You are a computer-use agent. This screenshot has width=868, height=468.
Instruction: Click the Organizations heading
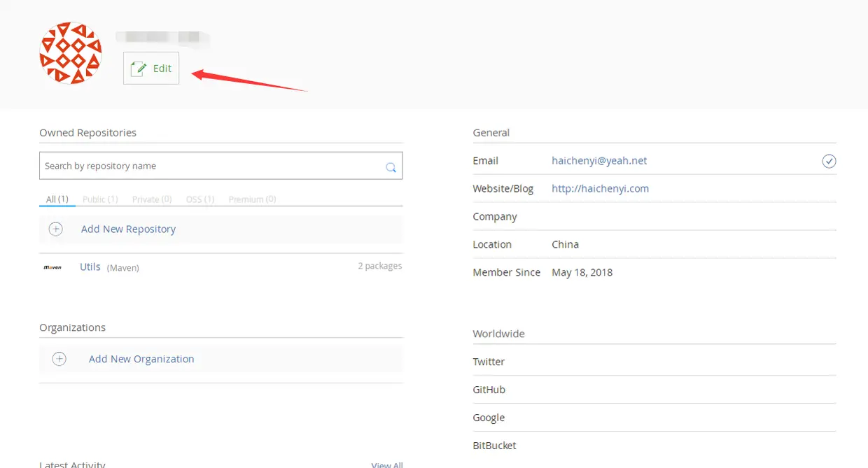point(72,327)
